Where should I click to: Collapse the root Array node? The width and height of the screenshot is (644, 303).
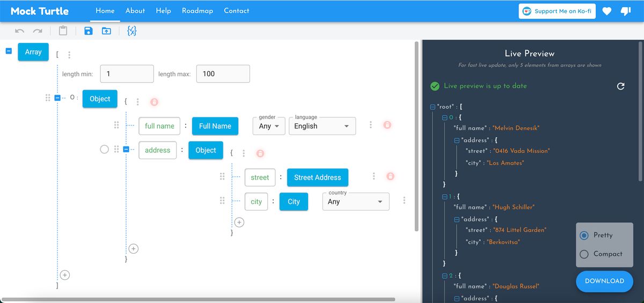coord(9,51)
